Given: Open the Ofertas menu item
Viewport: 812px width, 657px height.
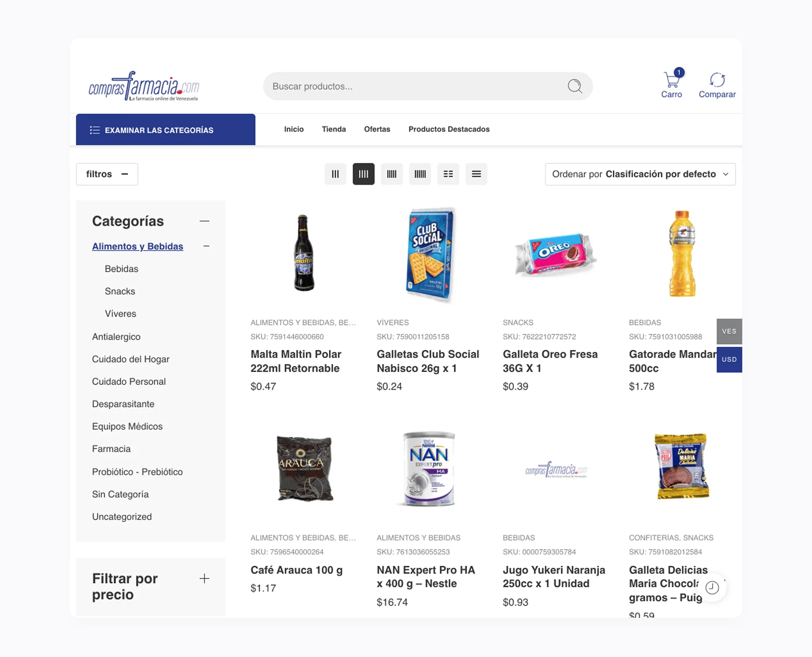Looking at the screenshot, I should [377, 129].
